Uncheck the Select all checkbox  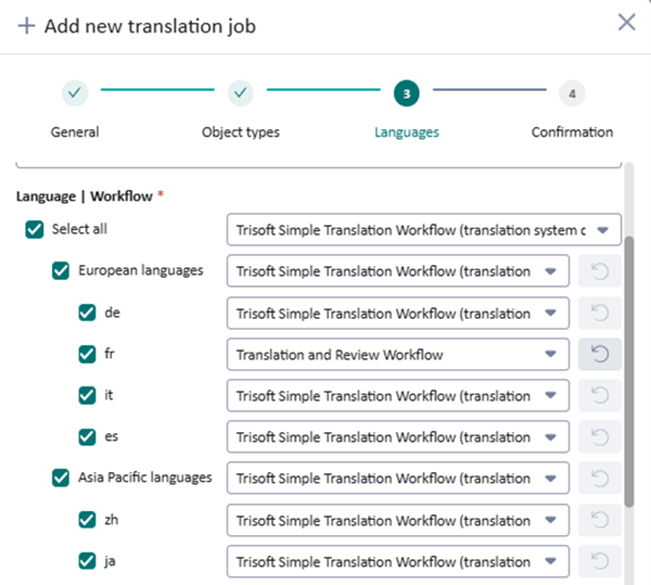(x=34, y=230)
